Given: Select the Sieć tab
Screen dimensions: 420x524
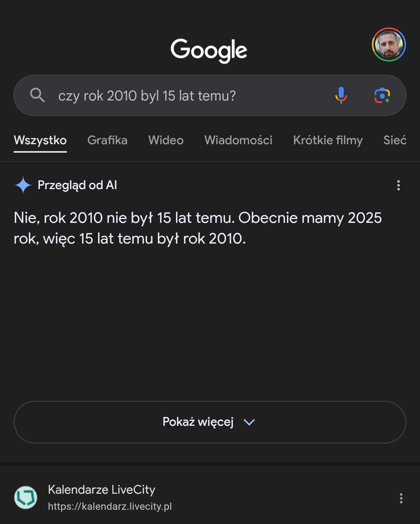Looking at the screenshot, I should coord(395,140).
